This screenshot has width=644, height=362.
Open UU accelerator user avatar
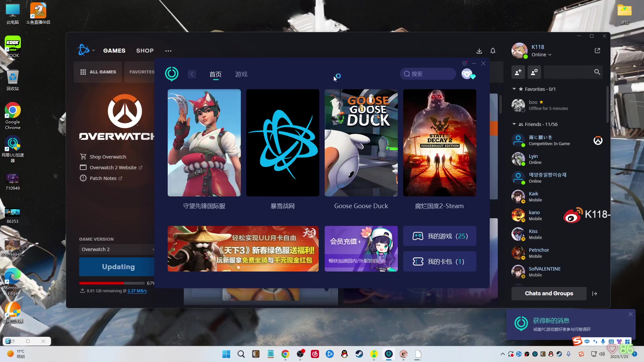(x=467, y=74)
